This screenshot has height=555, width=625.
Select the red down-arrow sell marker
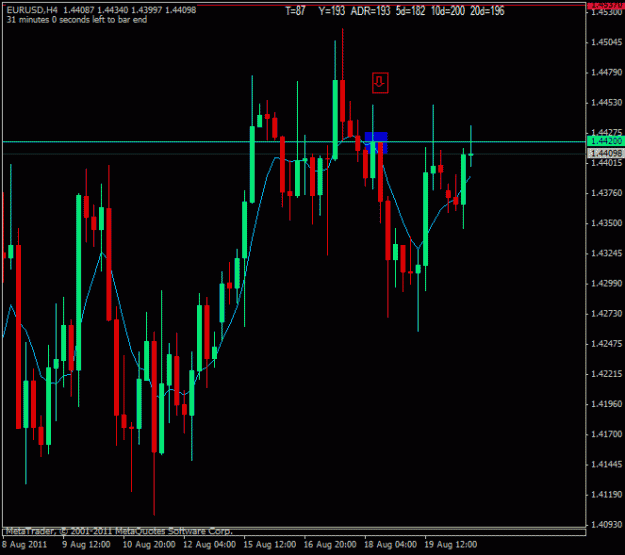point(380,83)
